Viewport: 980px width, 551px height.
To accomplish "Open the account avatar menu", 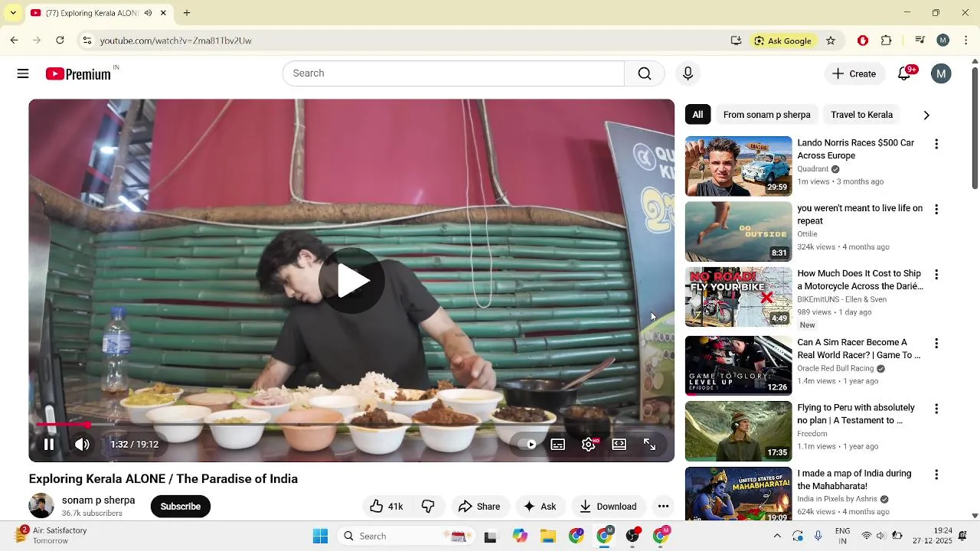I will (x=941, y=73).
